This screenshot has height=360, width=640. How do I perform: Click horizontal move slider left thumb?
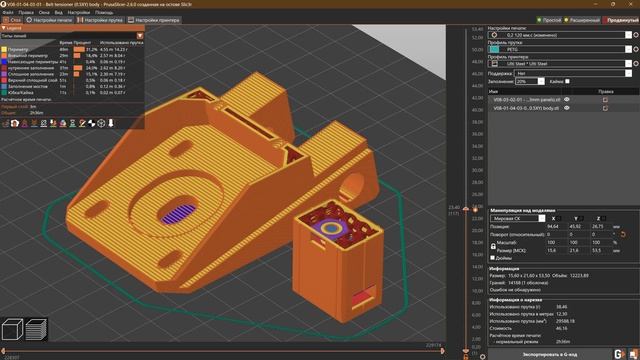(x=3, y=351)
